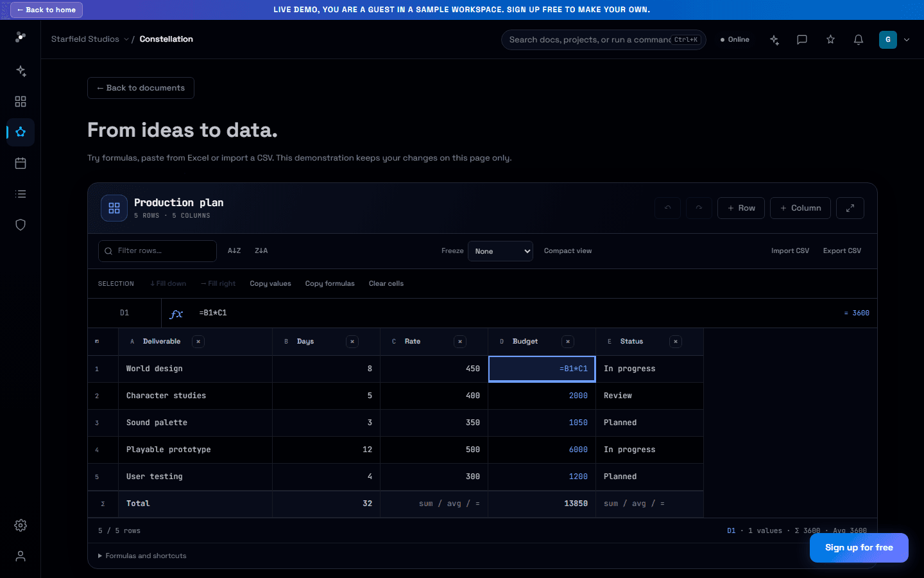
Task: Click Clear cells in selection bar
Action: pos(386,284)
